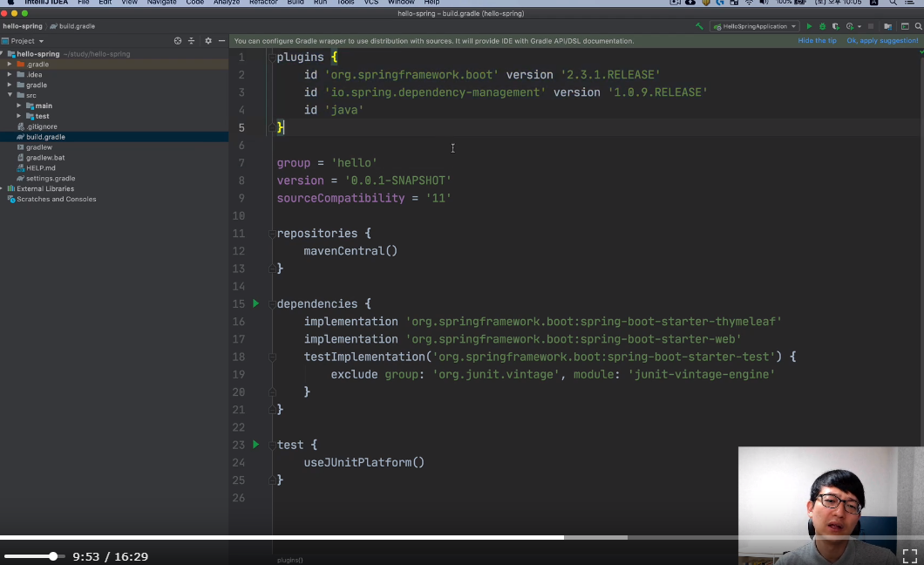Open Project Structure folder icon in toolbar
Screen dimensions: 924x565
pos(887,26)
